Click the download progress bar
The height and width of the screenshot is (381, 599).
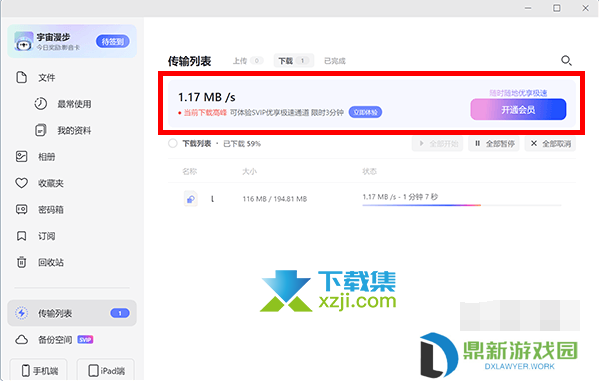pos(462,205)
